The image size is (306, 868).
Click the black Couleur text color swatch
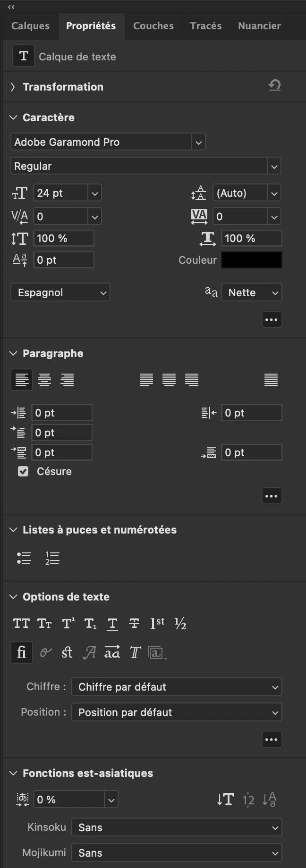coord(252,260)
